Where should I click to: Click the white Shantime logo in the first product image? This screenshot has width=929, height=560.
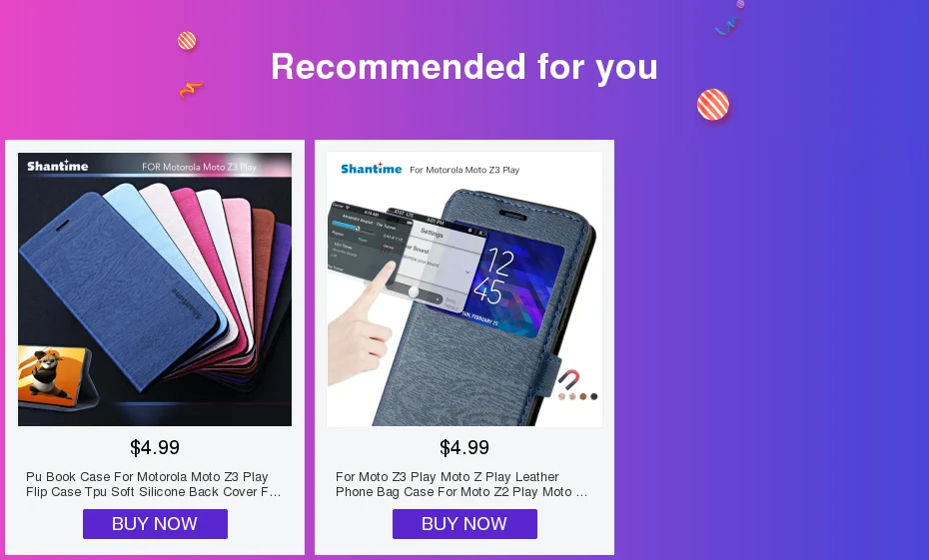pos(58,166)
